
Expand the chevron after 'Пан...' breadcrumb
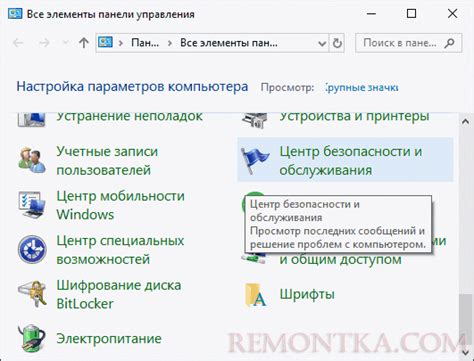pyautogui.click(x=170, y=43)
